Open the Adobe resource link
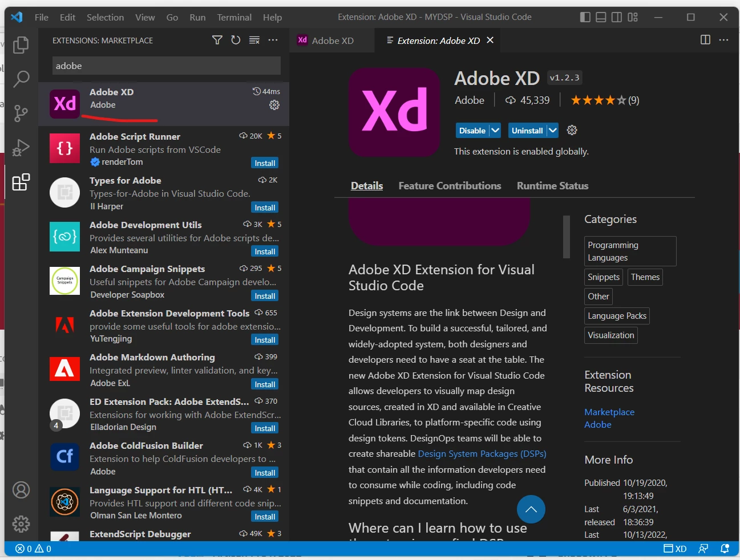This screenshot has width=740, height=560. [x=598, y=424]
